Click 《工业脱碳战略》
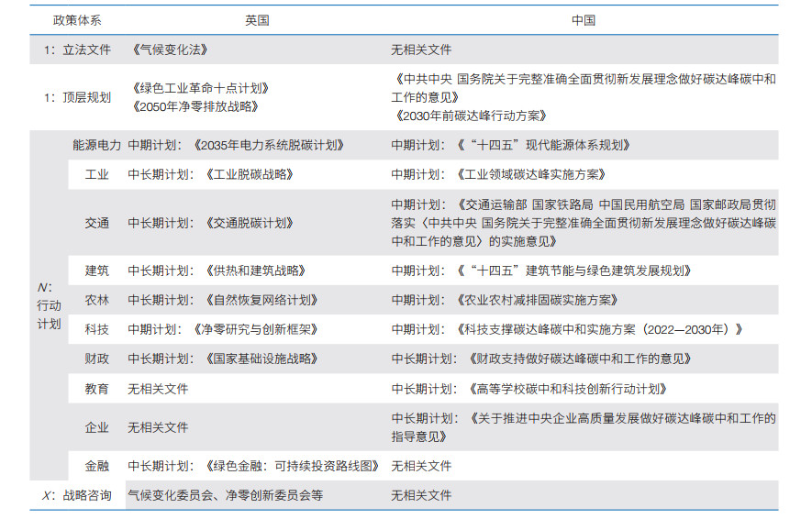This screenshot has width=812, height=519. 250,174
